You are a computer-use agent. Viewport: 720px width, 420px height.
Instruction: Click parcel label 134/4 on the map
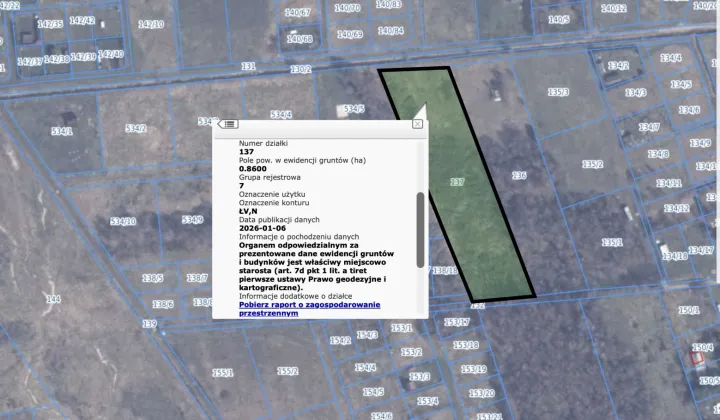[670, 58]
